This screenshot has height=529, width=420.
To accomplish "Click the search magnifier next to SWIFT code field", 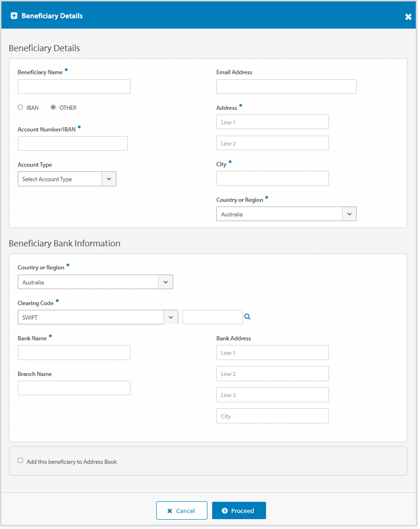I will point(247,317).
